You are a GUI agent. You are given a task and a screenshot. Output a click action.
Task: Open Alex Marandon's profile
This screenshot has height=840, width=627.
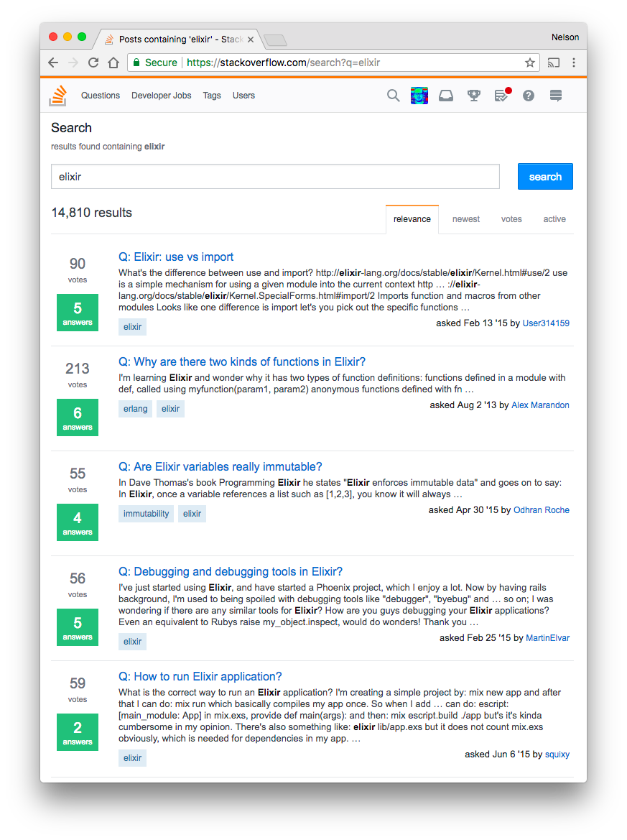[x=540, y=405]
